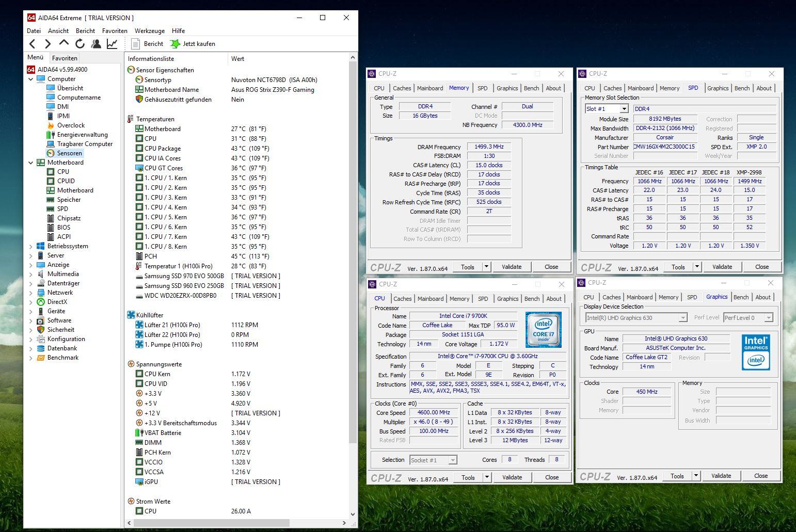Image resolution: width=796 pixels, height=532 pixels.
Task: Expand the Multimedia tree node
Action: tap(31, 274)
